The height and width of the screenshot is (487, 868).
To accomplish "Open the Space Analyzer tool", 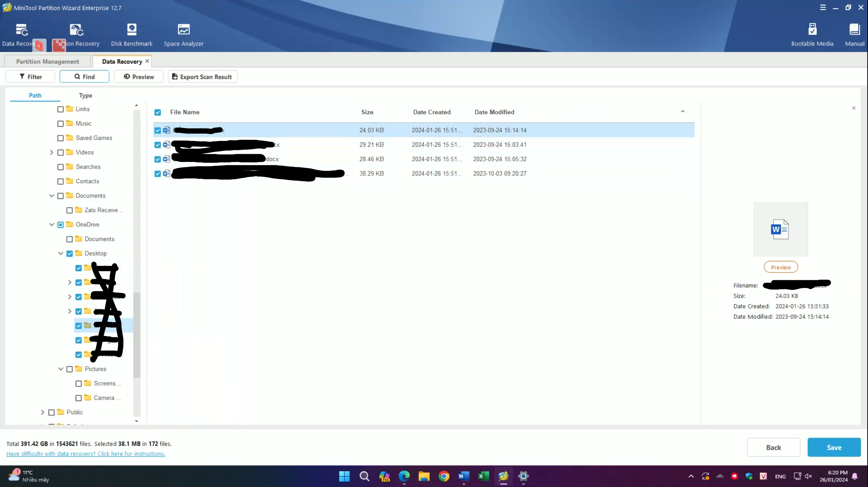I will click(184, 34).
